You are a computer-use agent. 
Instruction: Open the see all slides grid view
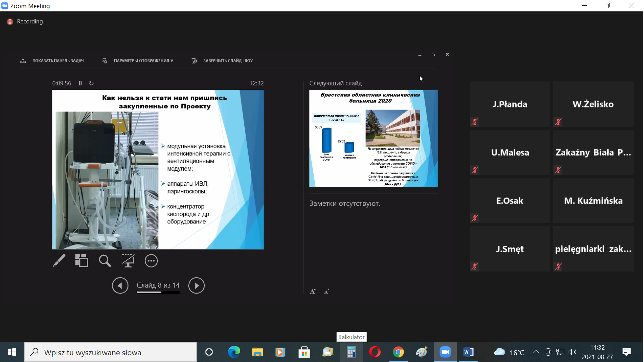click(81, 261)
